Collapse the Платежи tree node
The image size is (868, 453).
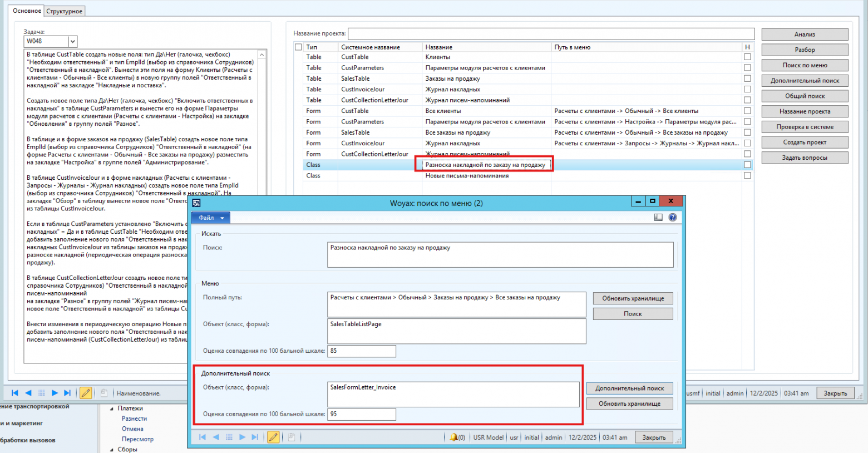(112, 408)
